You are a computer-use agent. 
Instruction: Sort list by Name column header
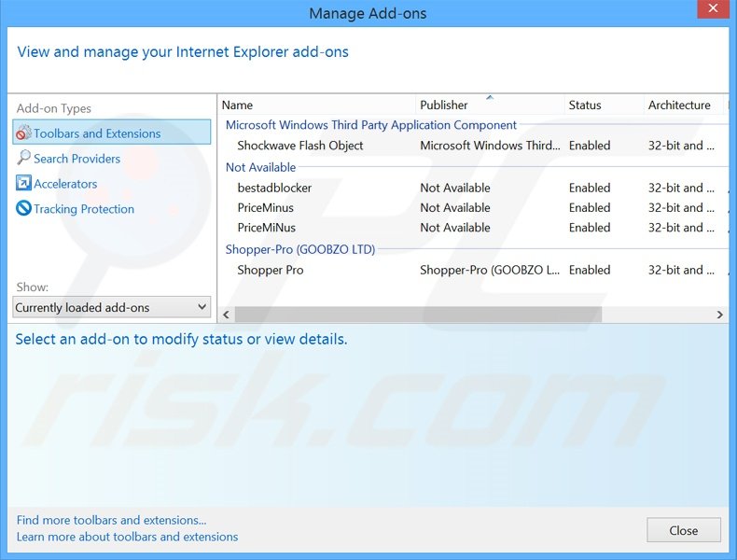[x=318, y=105]
